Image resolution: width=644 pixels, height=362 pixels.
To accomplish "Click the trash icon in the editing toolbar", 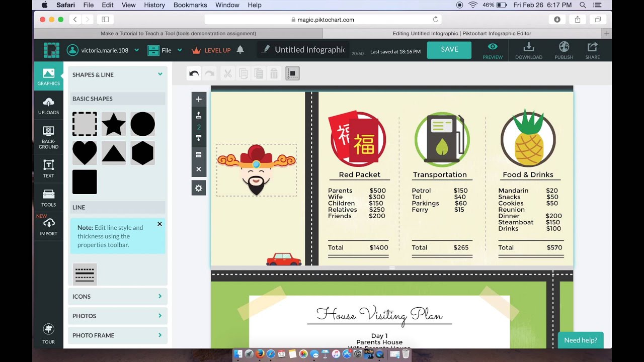I will click(274, 74).
